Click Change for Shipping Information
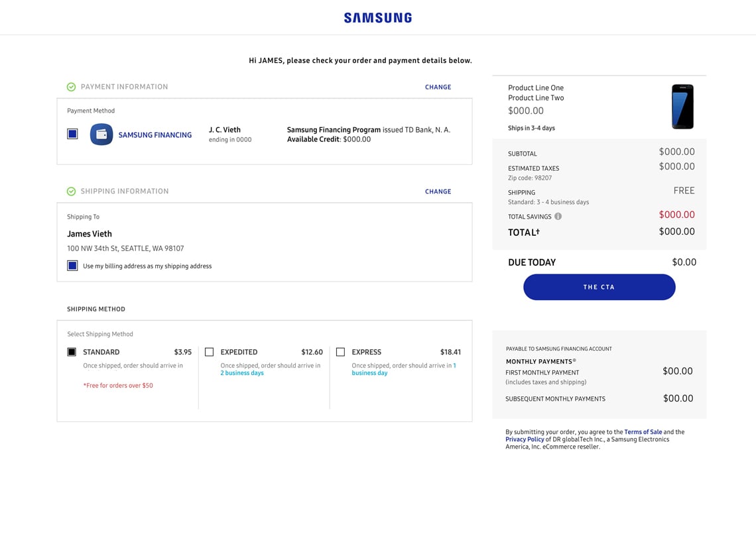Screen dimensions: 756x538 tap(438, 191)
